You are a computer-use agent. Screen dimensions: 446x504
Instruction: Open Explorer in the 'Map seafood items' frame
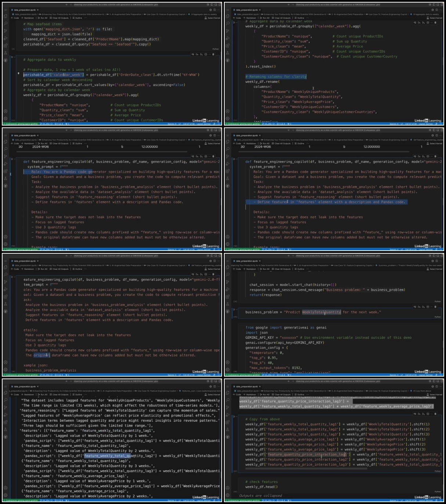(x=6, y=17)
